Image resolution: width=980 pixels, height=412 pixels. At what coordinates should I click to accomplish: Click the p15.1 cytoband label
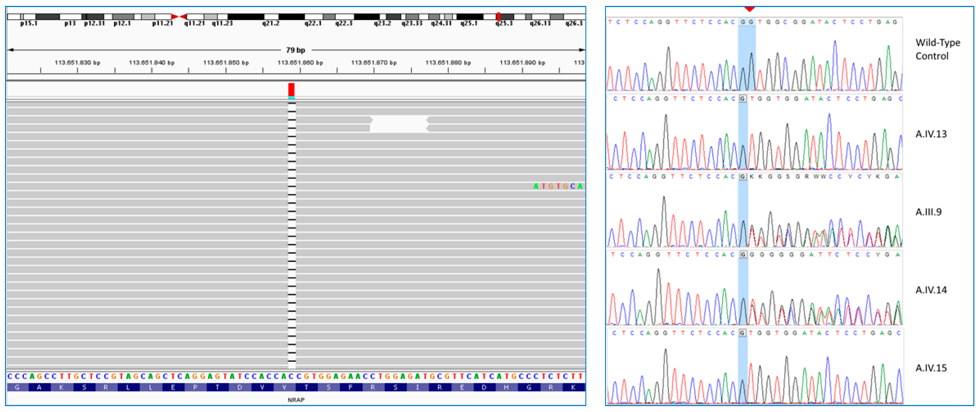[29, 24]
